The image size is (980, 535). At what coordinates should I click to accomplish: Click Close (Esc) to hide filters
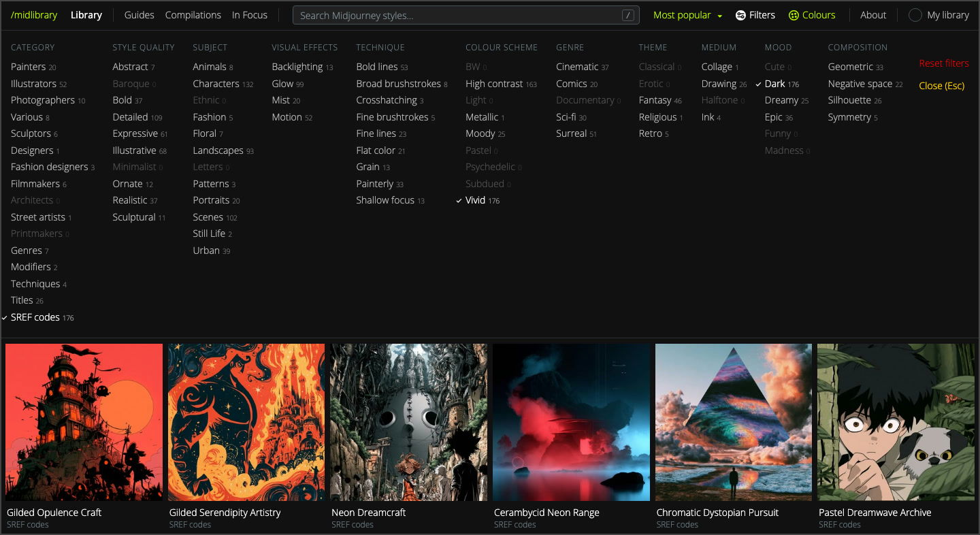click(x=942, y=86)
